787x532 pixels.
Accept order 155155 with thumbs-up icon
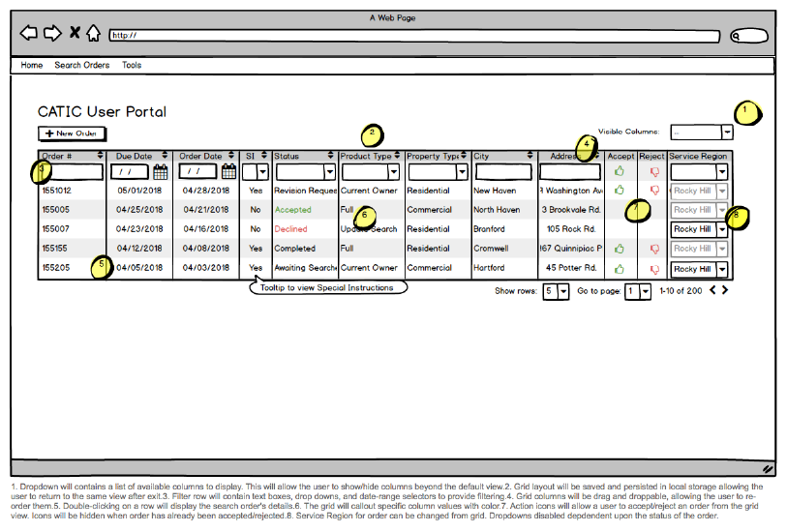[x=620, y=249]
